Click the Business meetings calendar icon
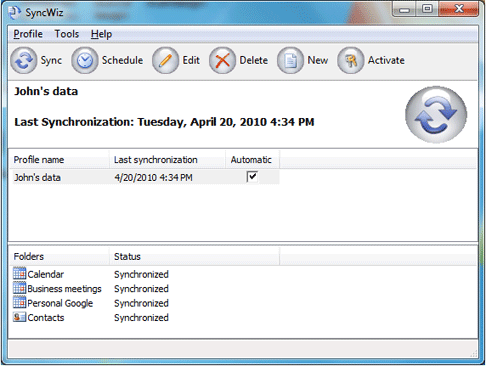The height and width of the screenshot is (366, 486). 19,288
